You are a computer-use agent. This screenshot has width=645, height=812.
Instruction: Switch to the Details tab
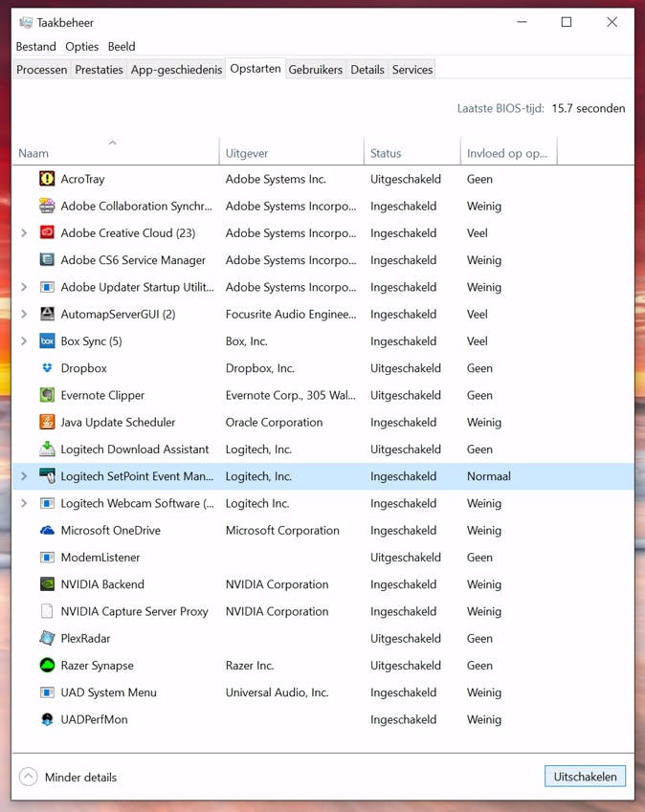[x=367, y=70]
